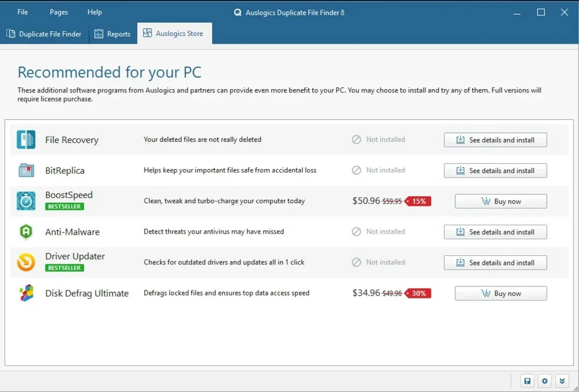Click Buy now for Disk Defrag Ultimate

[x=501, y=293]
